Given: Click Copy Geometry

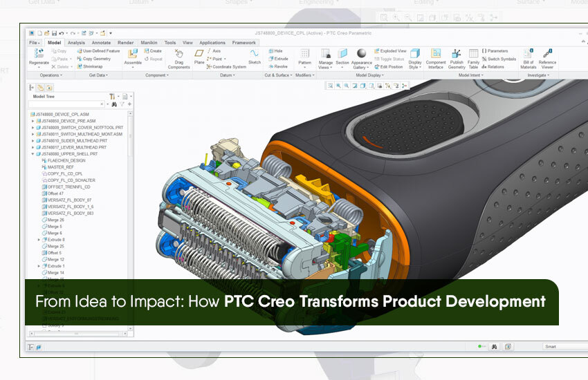Looking at the screenshot, I should (x=94, y=59).
